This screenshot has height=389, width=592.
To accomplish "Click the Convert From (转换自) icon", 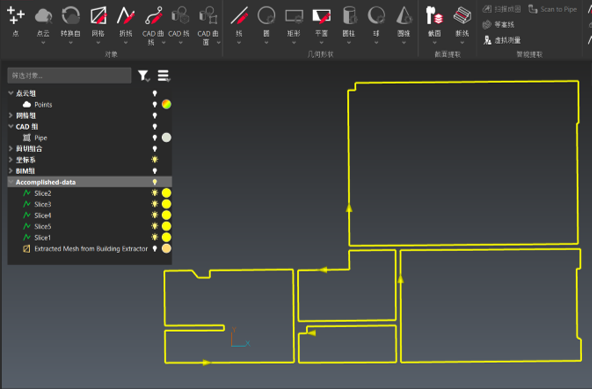I will pyautogui.click(x=71, y=15).
